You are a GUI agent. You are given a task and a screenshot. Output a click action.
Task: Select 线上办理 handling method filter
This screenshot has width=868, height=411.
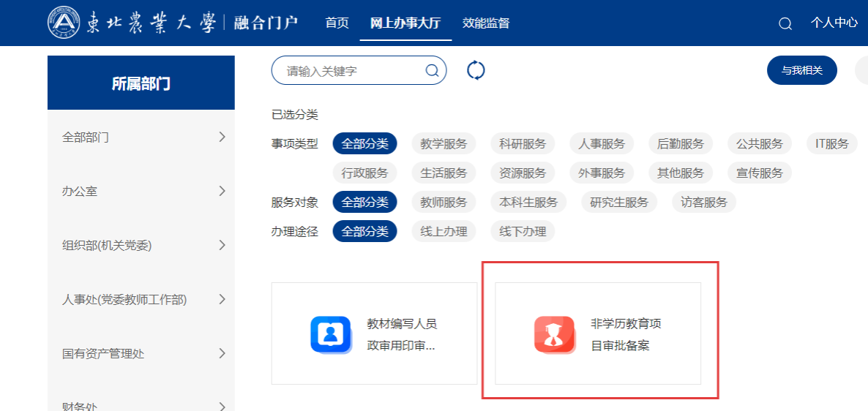coord(444,231)
